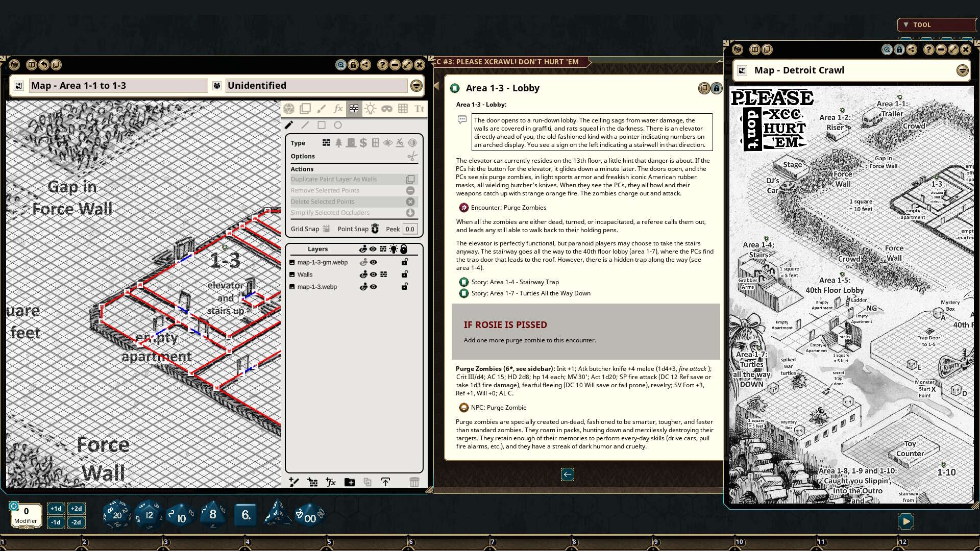Toggle Point Snap magnet
The width and height of the screenshot is (980, 551).
coord(375,229)
